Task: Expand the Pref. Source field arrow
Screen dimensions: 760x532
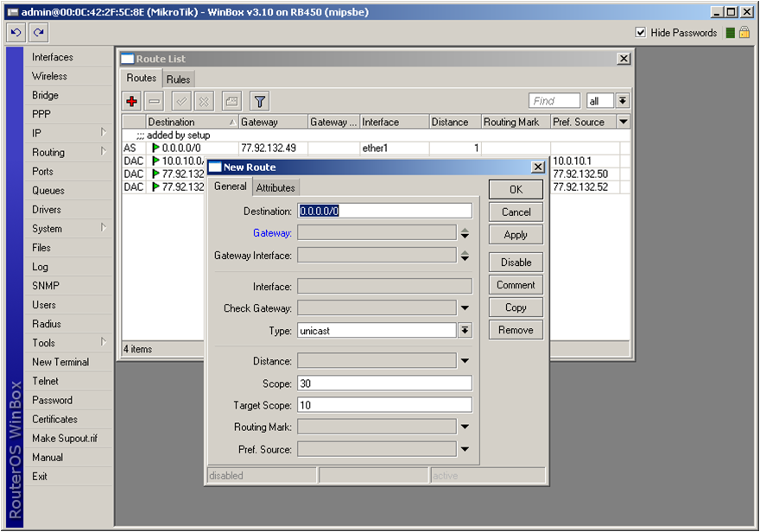Action: (465, 449)
